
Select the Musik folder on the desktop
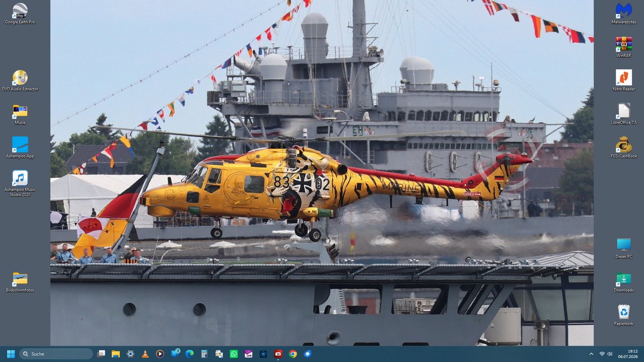click(20, 114)
